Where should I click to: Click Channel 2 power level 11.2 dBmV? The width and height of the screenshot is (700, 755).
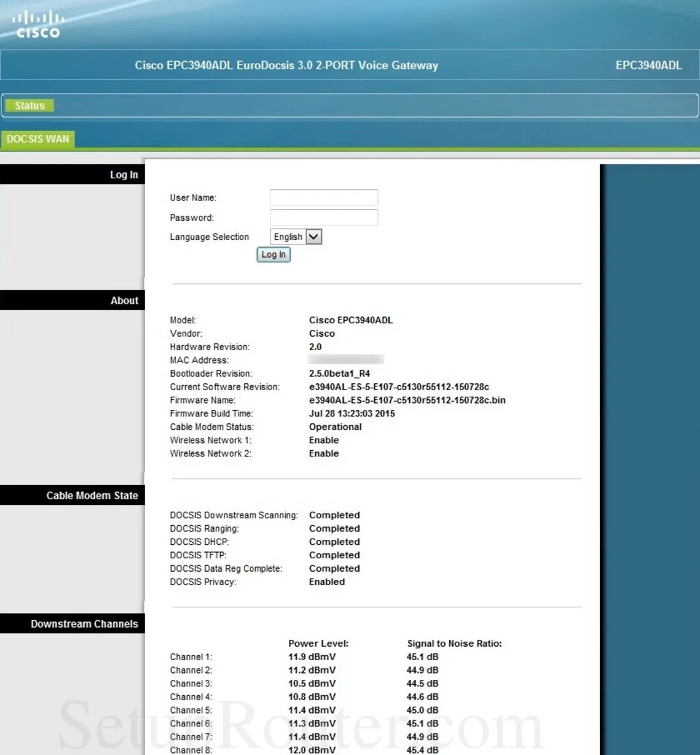click(x=311, y=670)
